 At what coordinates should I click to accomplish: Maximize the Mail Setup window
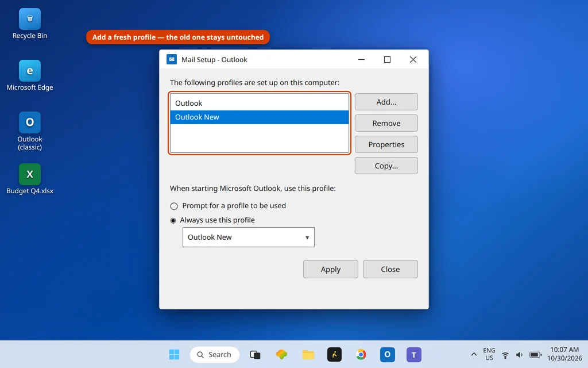[388, 59]
